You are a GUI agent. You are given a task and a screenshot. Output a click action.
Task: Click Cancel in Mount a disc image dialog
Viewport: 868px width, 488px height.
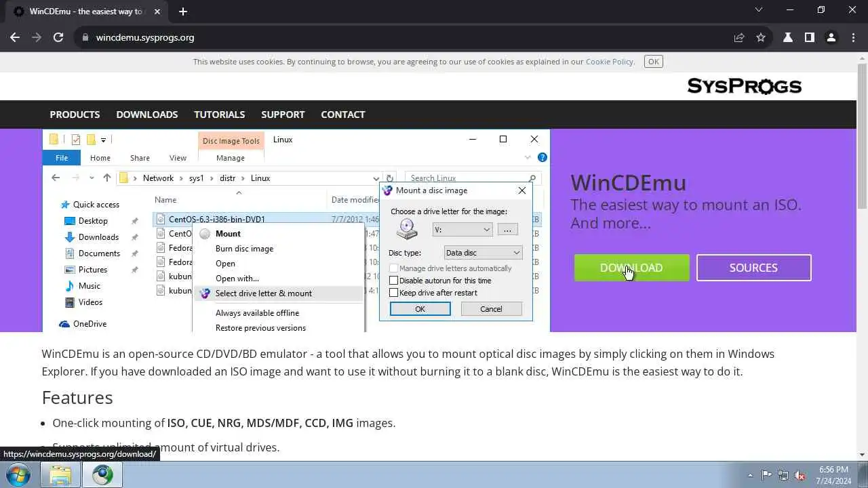491,309
